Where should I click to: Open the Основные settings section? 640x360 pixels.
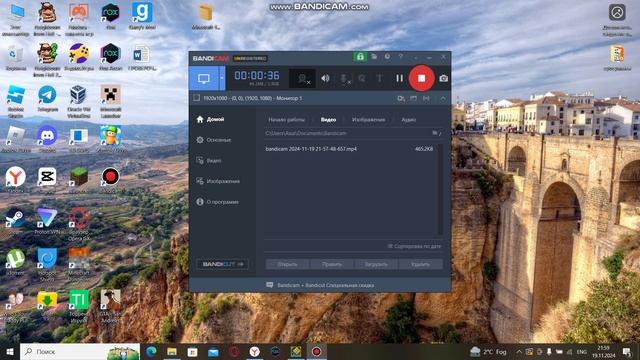coord(213,140)
